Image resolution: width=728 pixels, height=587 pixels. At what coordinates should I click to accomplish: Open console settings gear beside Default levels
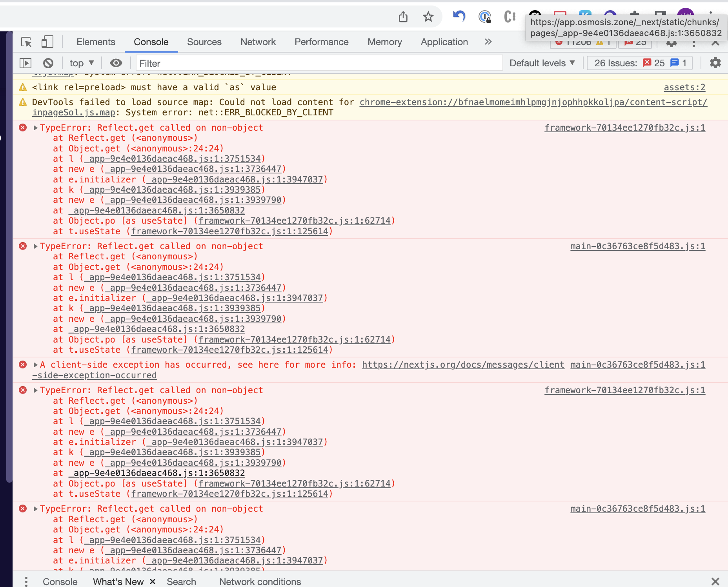(x=715, y=63)
